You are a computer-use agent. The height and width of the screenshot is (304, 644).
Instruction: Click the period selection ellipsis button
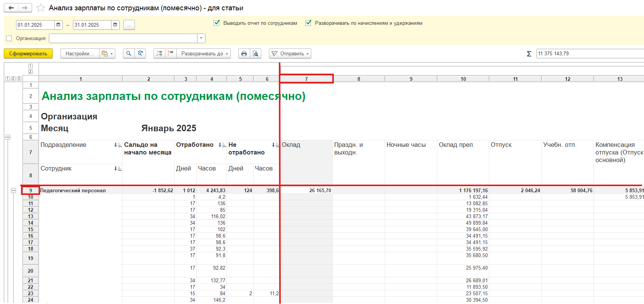point(129,25)
